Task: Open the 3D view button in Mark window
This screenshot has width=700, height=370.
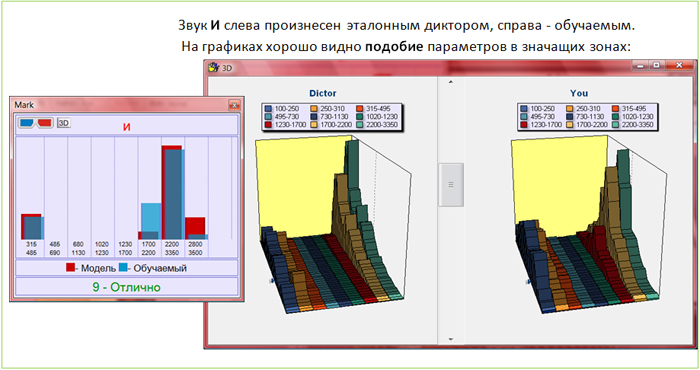Action: pos(63,123)
